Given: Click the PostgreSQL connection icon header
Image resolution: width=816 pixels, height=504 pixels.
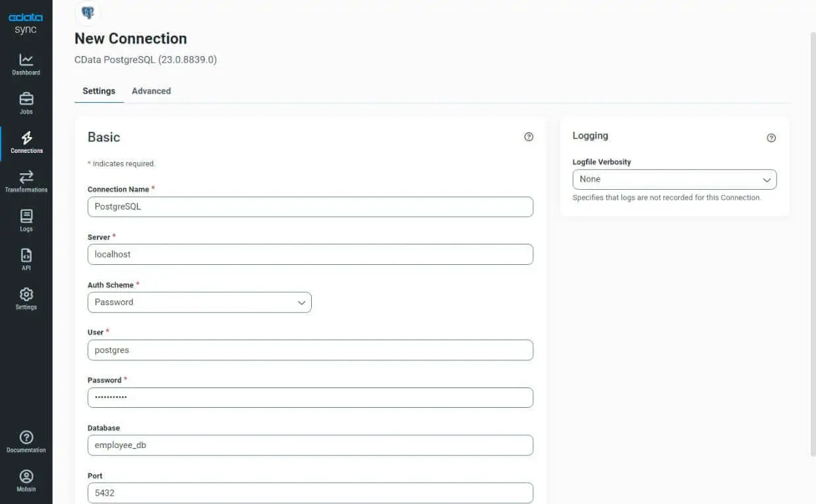Looking at the screenshot, I should point(88,13).
